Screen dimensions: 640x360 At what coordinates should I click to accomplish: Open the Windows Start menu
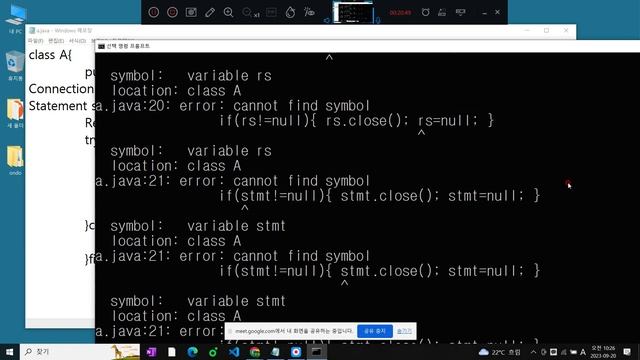coord(9,352)
